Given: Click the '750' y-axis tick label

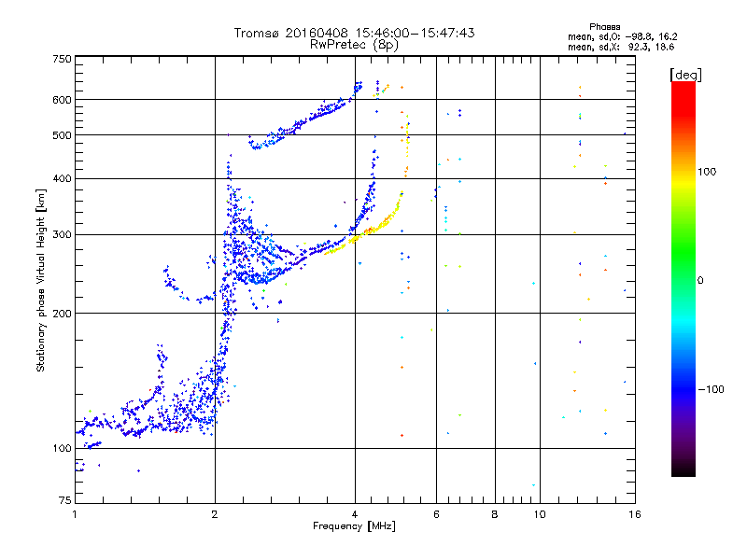Looking at the screenshot, I should coord(62,59).
